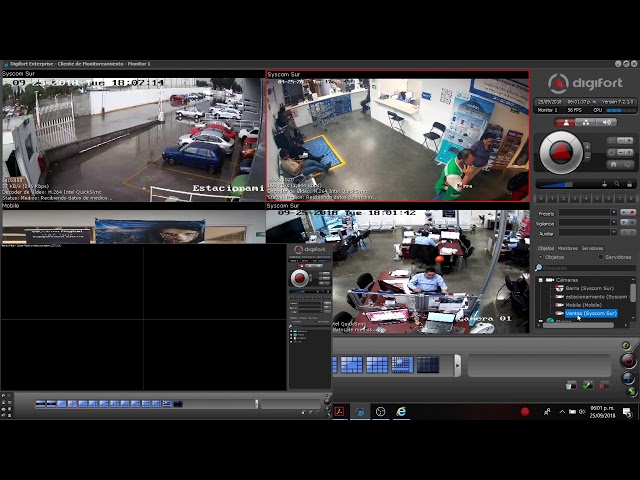Select Ventas (Syscom Sur) camera
The width and height of the screenshot is (640, 480).
[x=591, y=313]
